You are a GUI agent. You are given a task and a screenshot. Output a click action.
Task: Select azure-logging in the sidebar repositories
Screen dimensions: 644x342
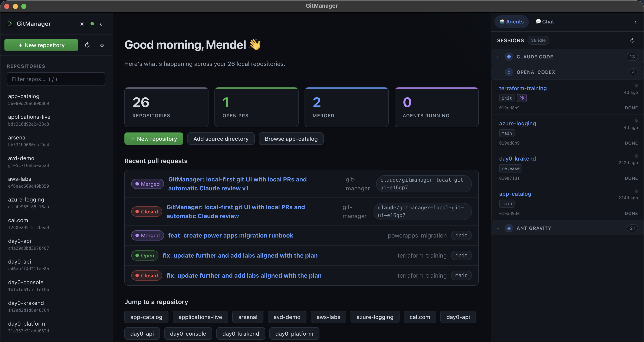[x=56, y=203]
